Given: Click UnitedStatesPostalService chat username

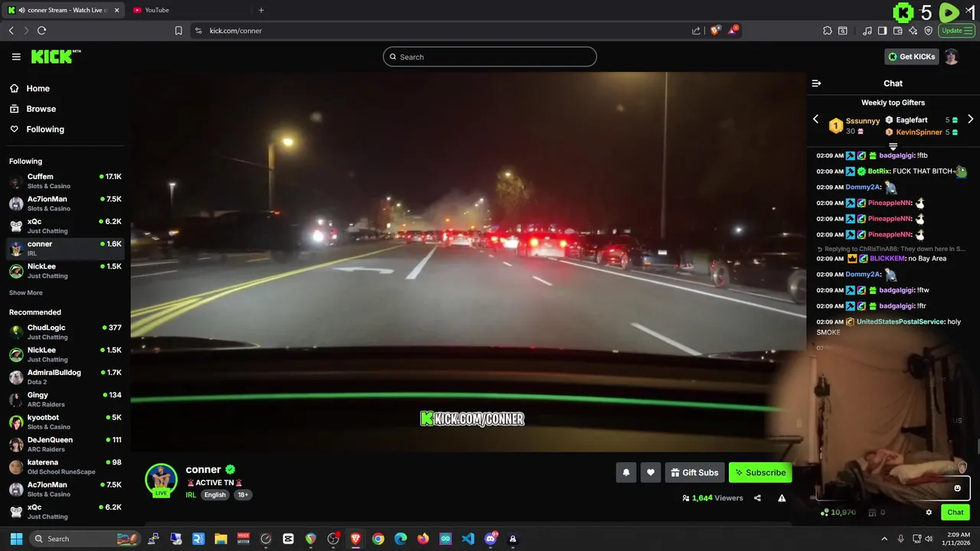Looking at the screenshot, I should coord(900,322).
